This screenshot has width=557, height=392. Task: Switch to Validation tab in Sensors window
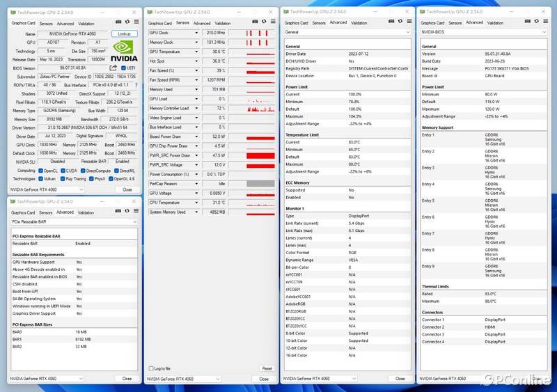(223, 23)
